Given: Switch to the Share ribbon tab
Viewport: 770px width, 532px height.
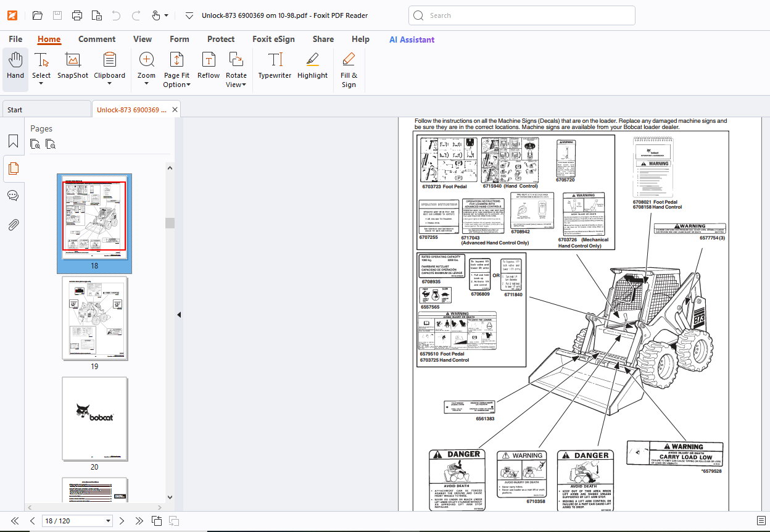Looking at the screenshot, I should pos(323,39).
